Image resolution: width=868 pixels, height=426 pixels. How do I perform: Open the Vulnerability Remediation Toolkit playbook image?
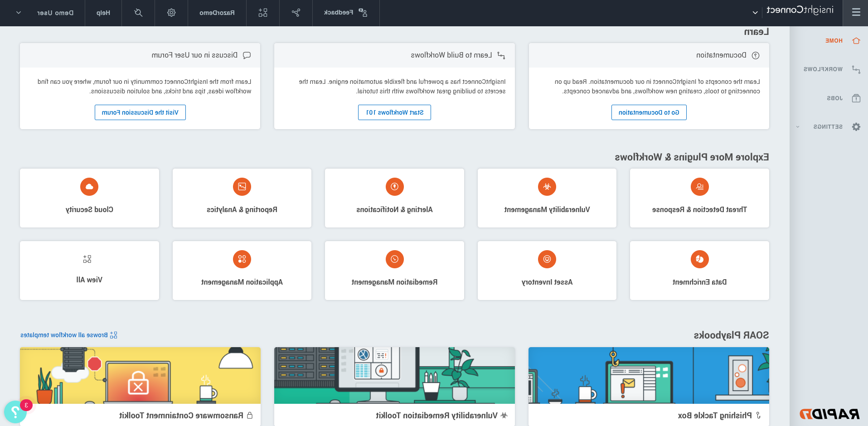coord(394,375)
